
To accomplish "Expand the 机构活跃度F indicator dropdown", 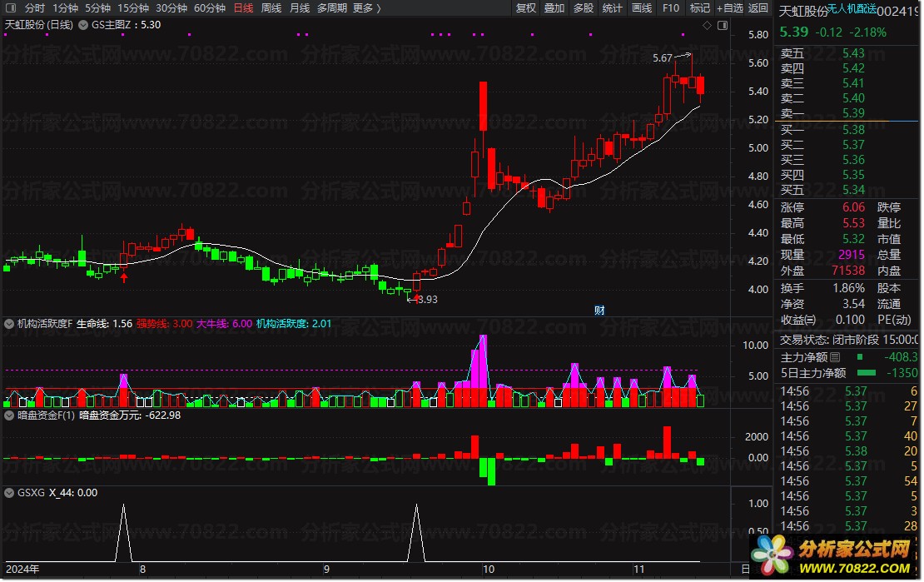I will point(9,324).
